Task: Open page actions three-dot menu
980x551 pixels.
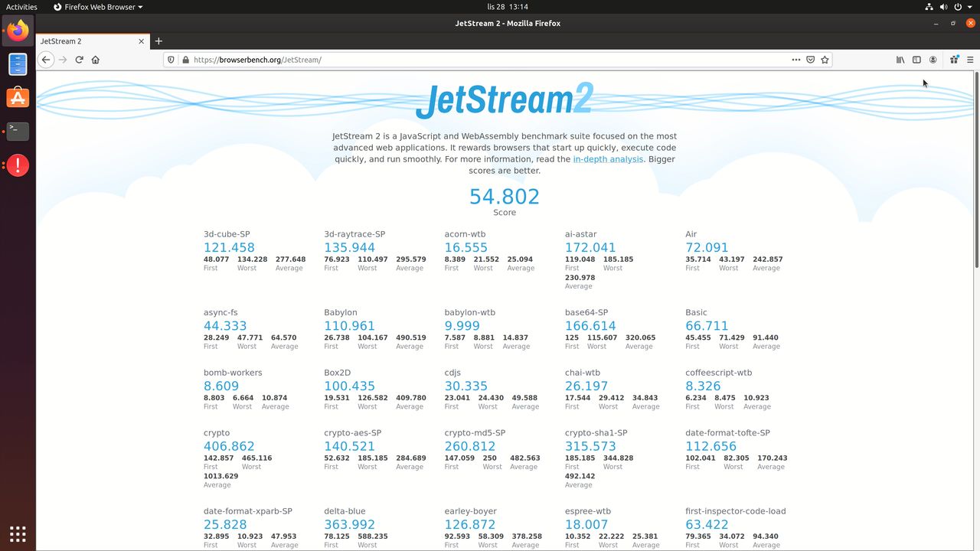Action: (x=796, y=60)
